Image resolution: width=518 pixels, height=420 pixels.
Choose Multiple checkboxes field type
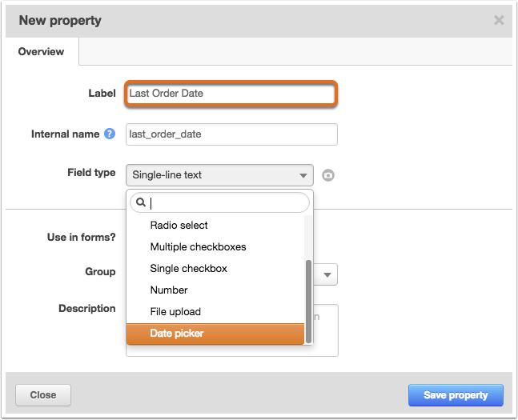pyautogui.click(x=198, y=247)
